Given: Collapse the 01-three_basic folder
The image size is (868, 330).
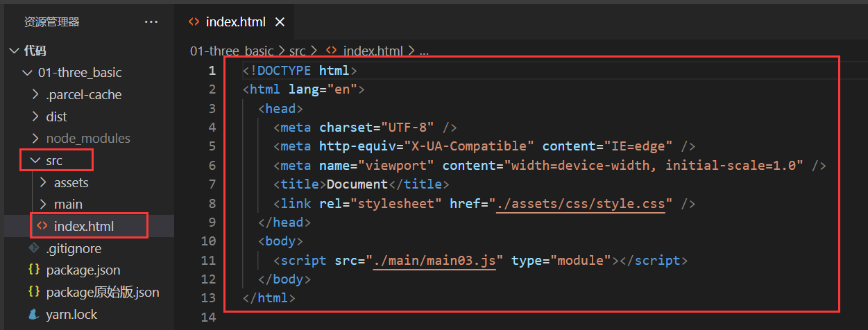Looking at the screenshot, I should pos(27,73).
